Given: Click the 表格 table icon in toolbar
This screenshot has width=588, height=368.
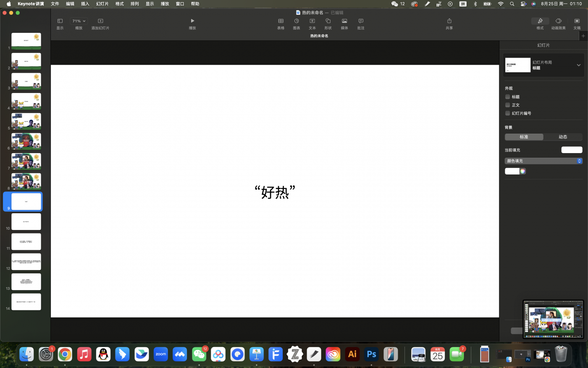Looking at the screenshot, I should pos(281,21).
